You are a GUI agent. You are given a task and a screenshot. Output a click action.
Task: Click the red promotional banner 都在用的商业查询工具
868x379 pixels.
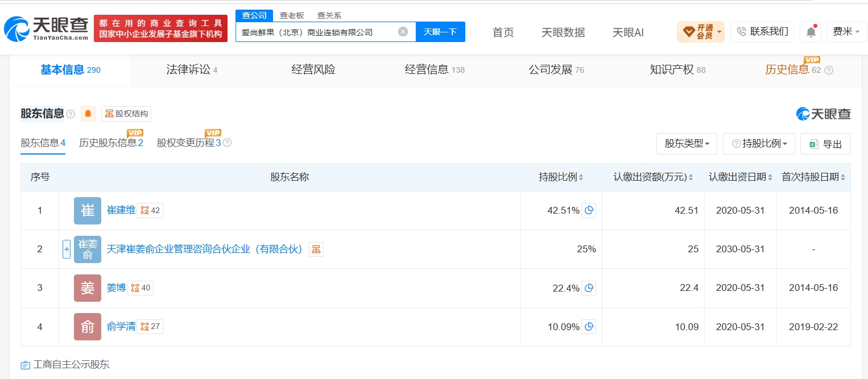pyautogui.click(x=160, y=28)
